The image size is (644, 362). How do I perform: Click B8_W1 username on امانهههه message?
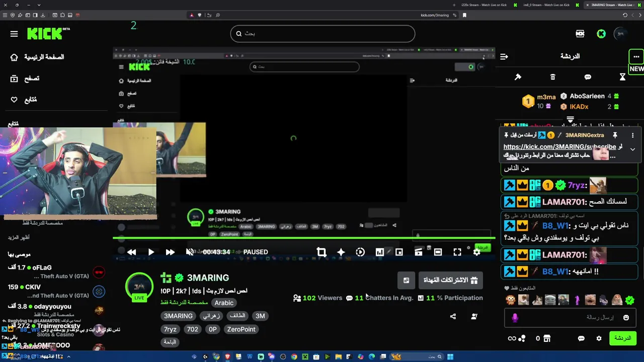tap(555, 271)
